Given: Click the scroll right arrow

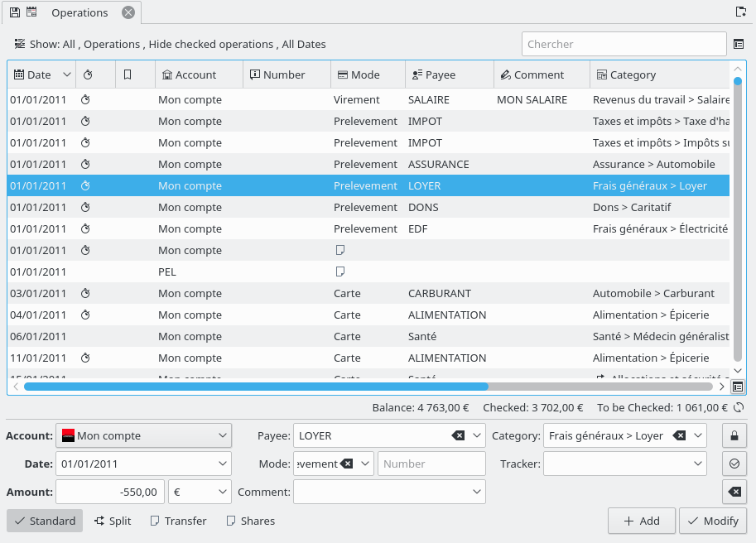Looking at the screenshot, I should pyautogui.click(x=721, y=387).
